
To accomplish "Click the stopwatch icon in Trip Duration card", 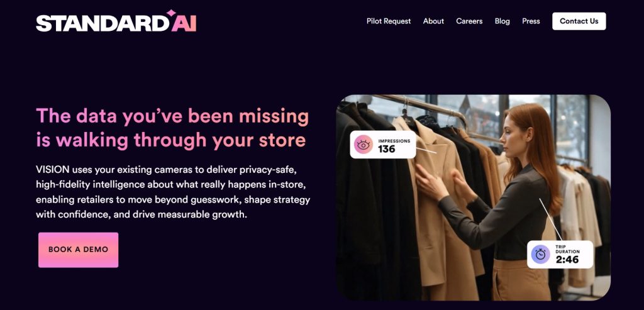I will pos(540,254).
